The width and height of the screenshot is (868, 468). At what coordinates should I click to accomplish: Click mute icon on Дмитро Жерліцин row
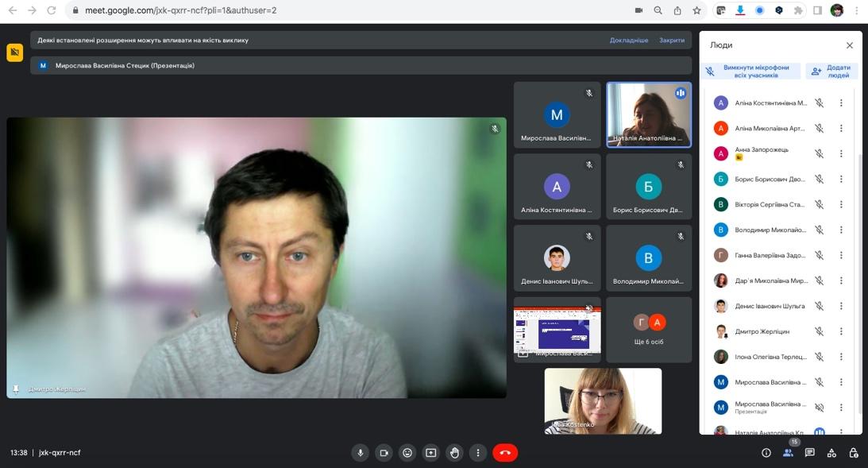[820, 331]
